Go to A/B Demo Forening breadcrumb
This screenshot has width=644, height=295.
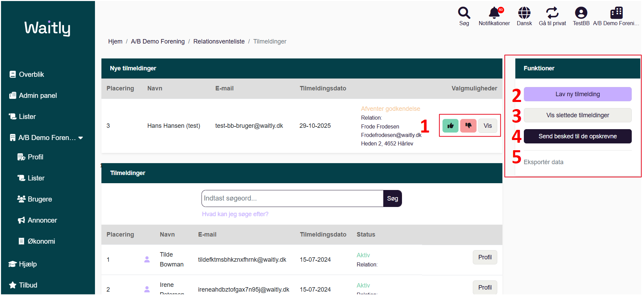(x=158, y=41)
